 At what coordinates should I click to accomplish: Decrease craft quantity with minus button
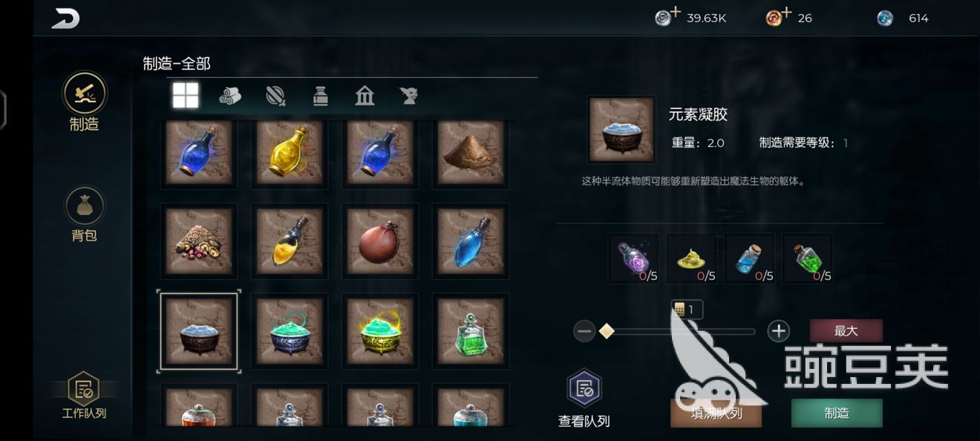584,331
